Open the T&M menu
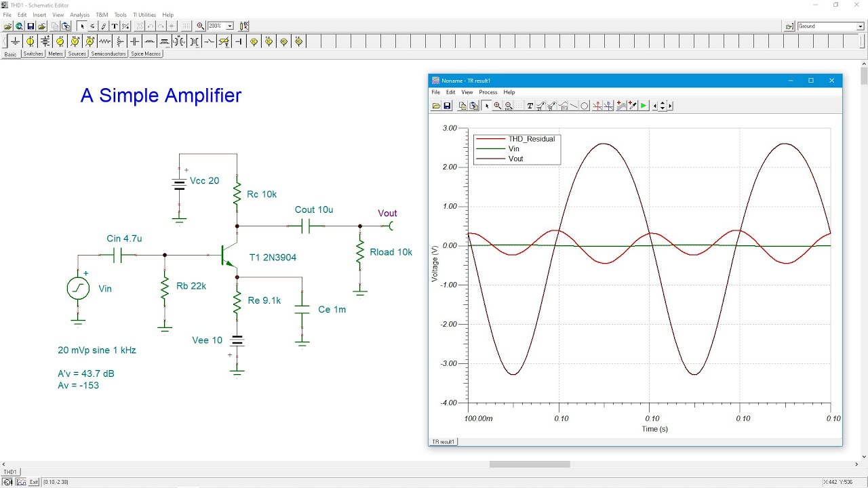This screenshot has height=488, width=868. pos(102,14)
